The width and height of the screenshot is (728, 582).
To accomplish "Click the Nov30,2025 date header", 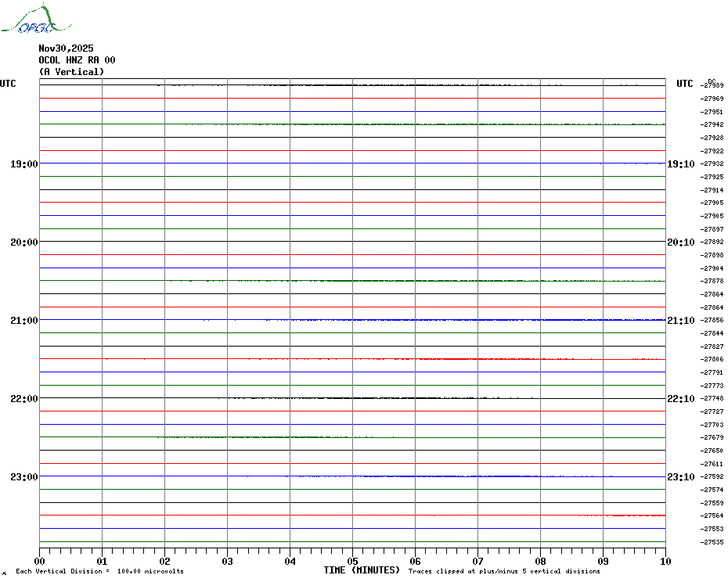I will pos(66,48).
